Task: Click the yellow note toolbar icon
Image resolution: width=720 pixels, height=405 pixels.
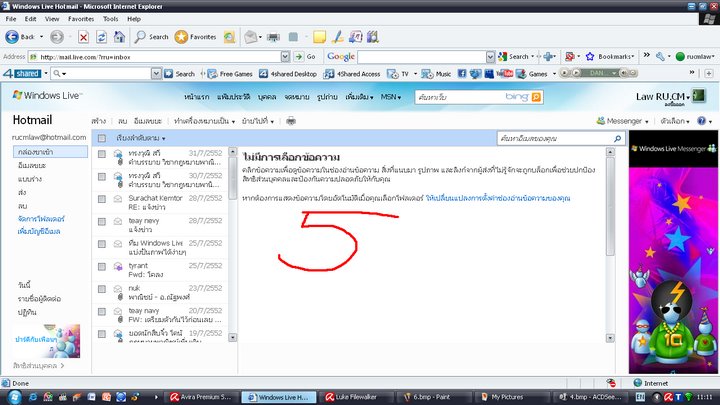Action: click(x=319, y=37)
